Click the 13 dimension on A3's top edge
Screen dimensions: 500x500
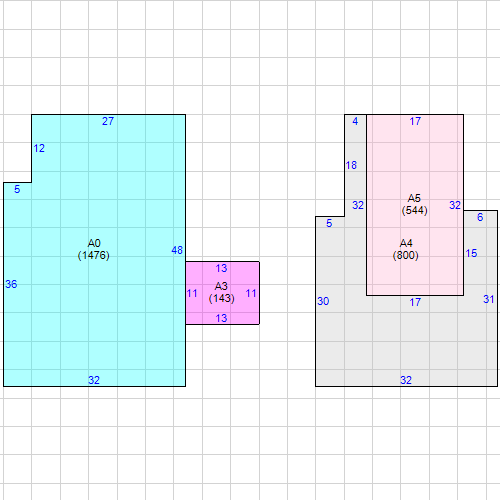pos(221,268)
